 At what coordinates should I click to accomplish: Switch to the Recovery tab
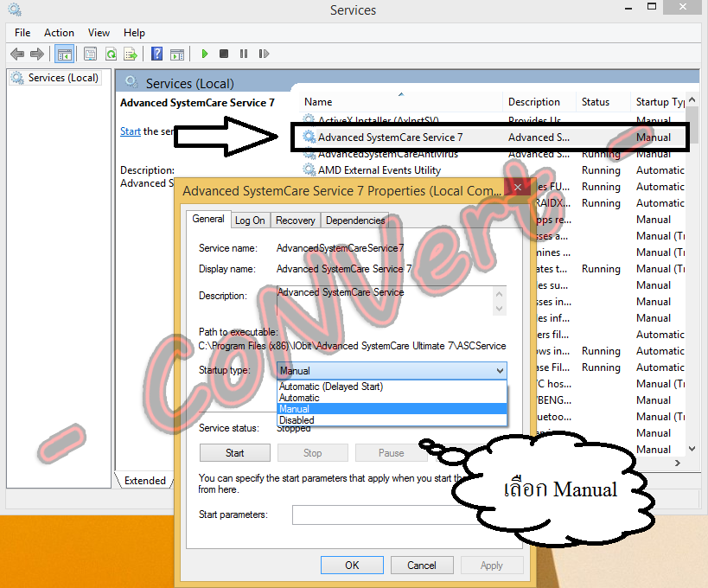pos(296,220)
